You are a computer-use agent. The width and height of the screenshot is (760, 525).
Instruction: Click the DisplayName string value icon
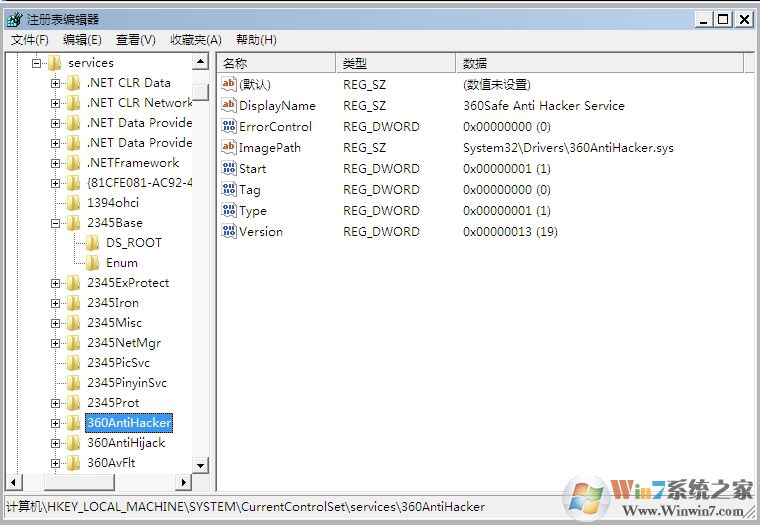tap(229, 106)
